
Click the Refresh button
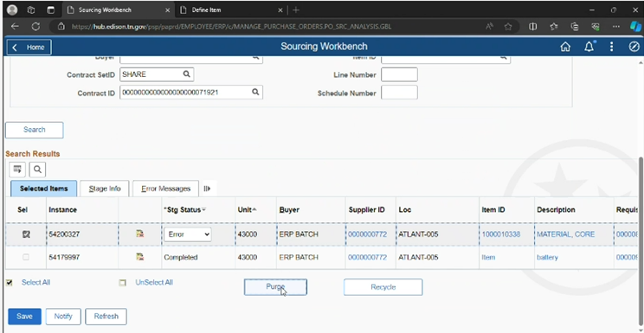pyautogui.click(x=106, y=317)
